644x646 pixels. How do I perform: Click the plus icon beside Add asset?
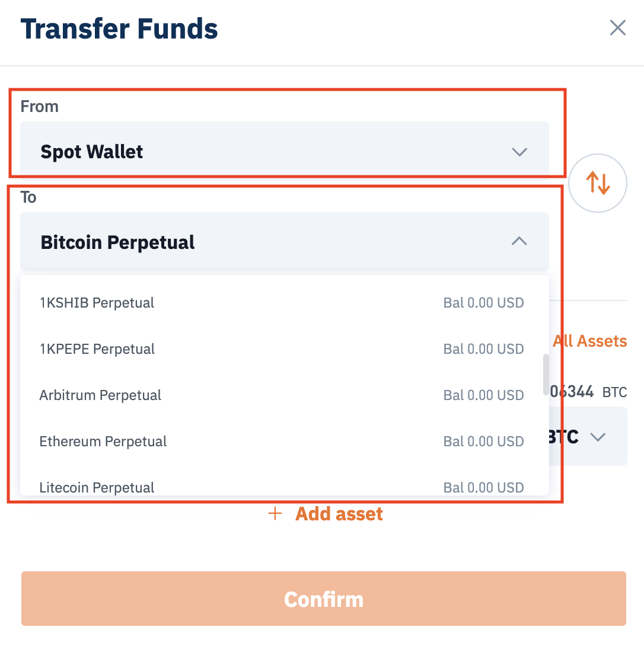(x=275, y=513)
